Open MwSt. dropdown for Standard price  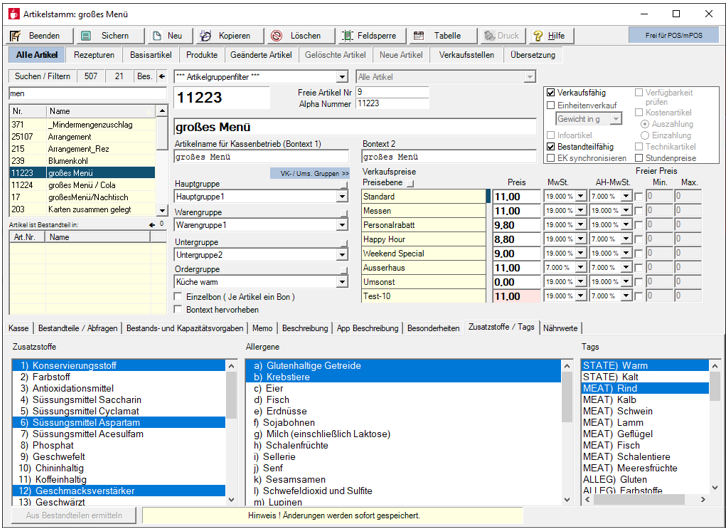tap(581, 197)
